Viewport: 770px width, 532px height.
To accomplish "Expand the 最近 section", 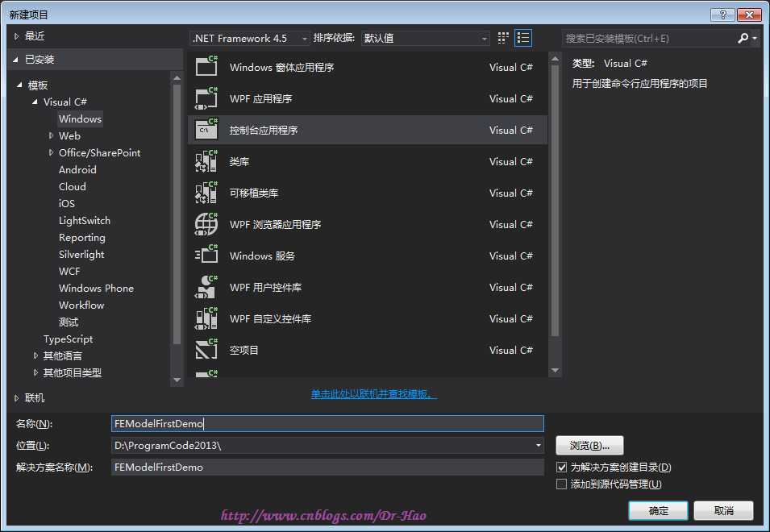I will coord(16,36).
